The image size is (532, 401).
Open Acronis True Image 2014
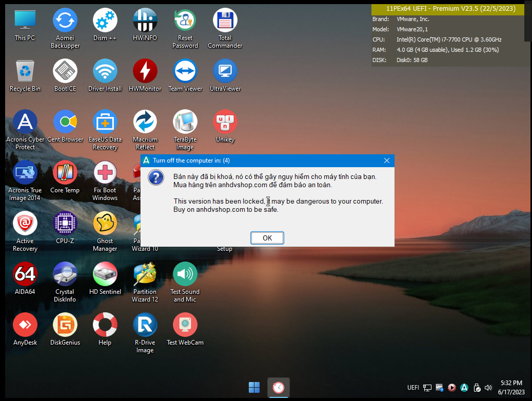pyautogui.click(x=25, y=181)
